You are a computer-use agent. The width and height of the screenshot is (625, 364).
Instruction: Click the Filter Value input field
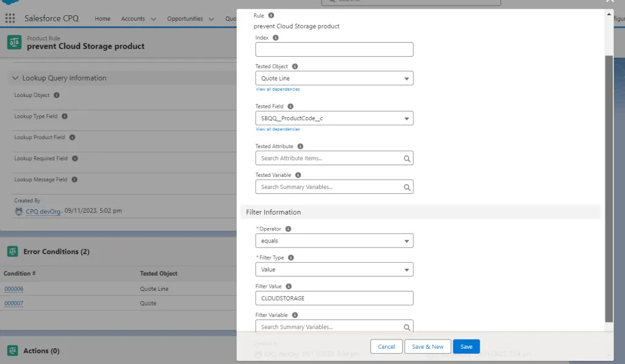(x=334, y=298)
